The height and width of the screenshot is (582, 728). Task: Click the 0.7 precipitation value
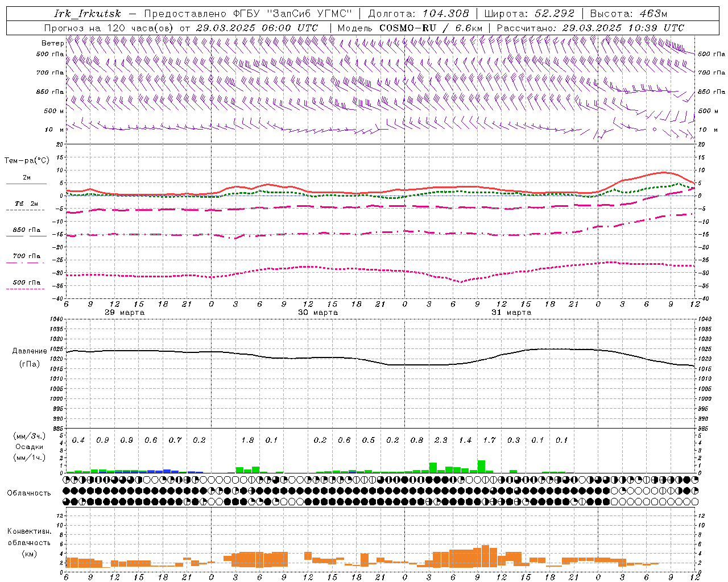coord(175,440)
